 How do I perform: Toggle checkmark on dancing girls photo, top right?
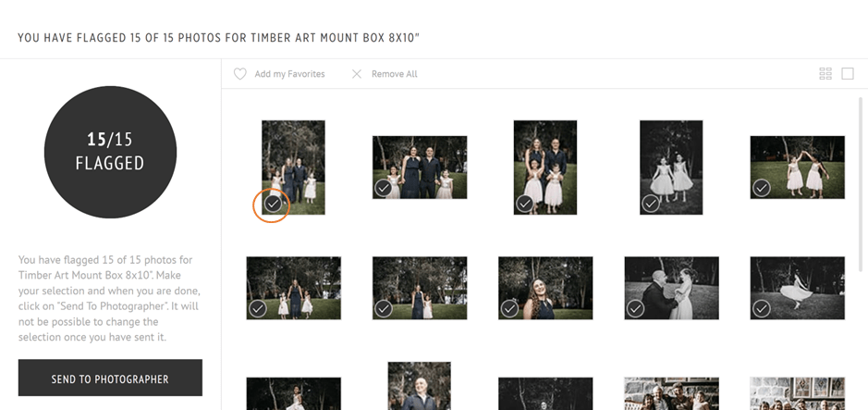click(761, 188)
